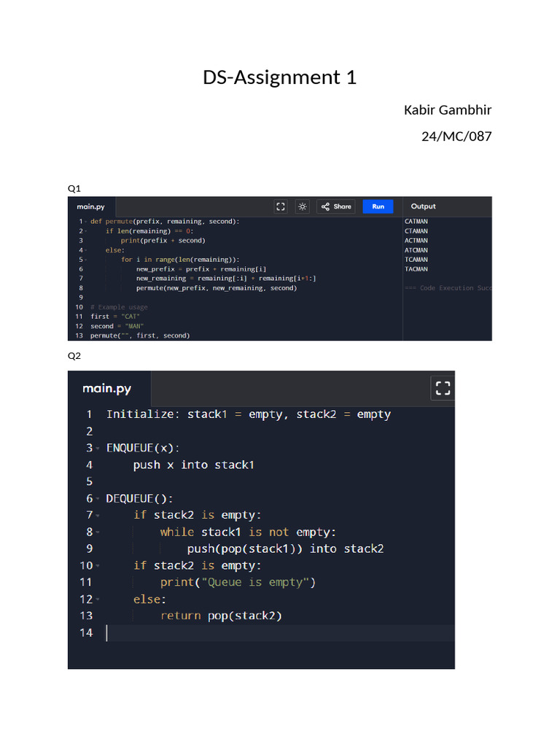Click the 'print("Queue is empty")' line
The image size is (560, 747).
click(x=238, y=583)
